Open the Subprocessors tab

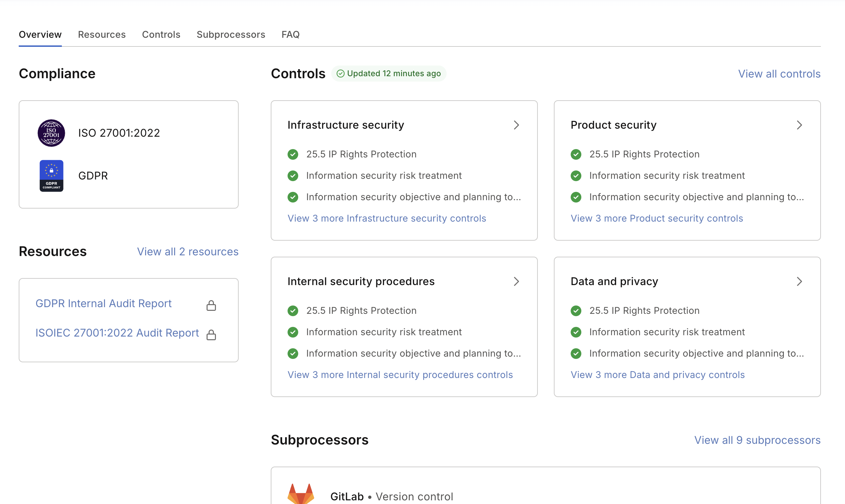pos(231,34)
